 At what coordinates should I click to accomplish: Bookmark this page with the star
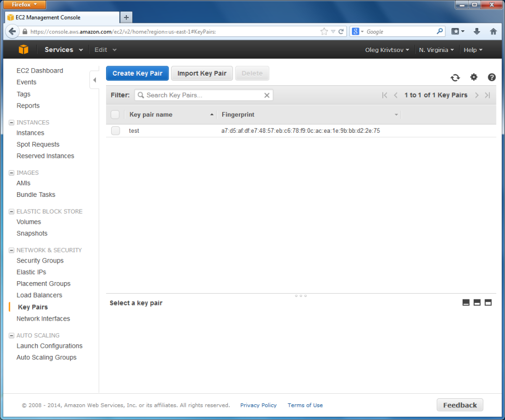pyautogui.click(x=324, y=31)
